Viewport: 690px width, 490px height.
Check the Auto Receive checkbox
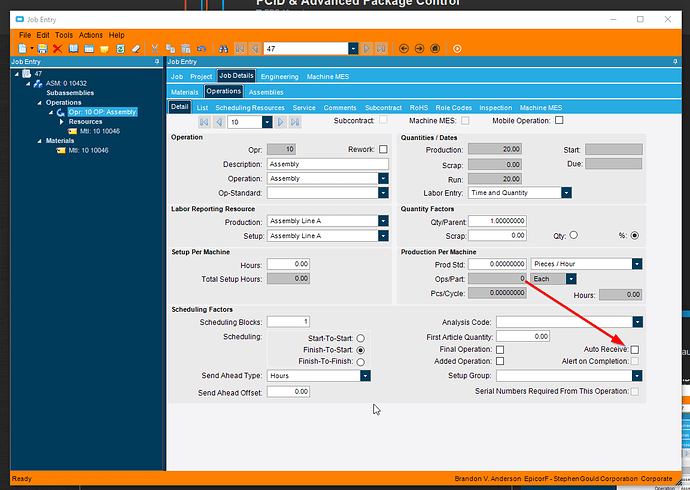pos(635,350)
